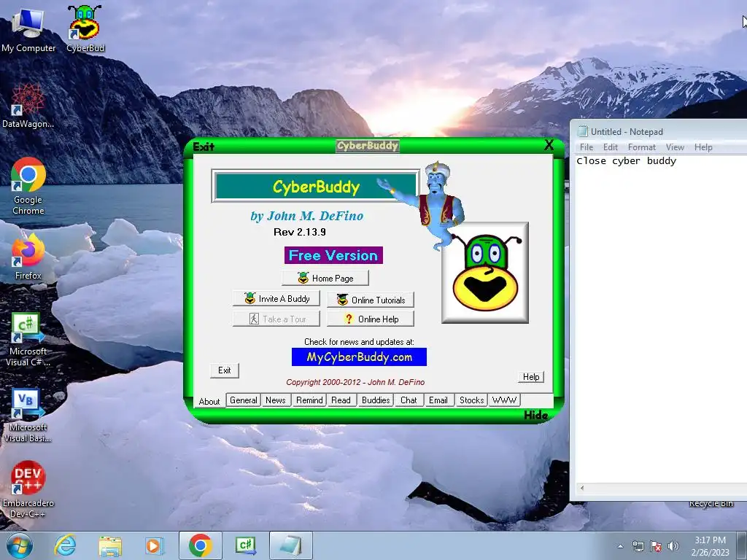The image size is (747, 560).
Task: Open Notepad's Help menu
Action: click(x=703, y=147)
